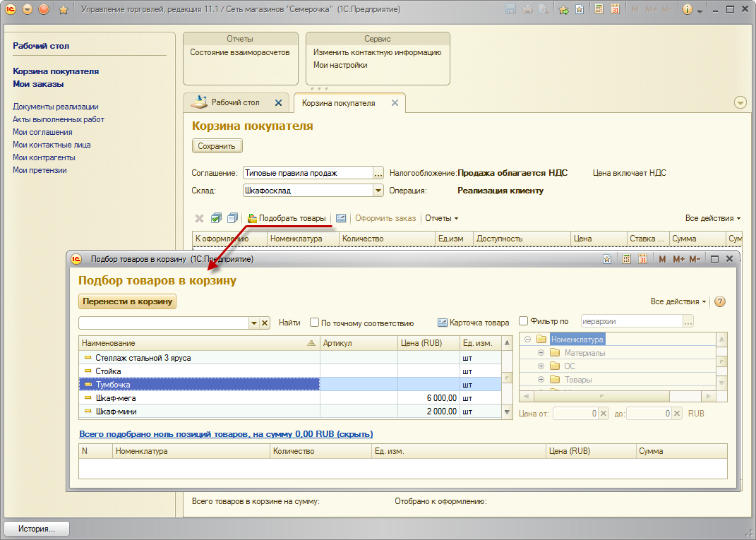Open 'Мои претензии' in the sidebar

(40, 169)
